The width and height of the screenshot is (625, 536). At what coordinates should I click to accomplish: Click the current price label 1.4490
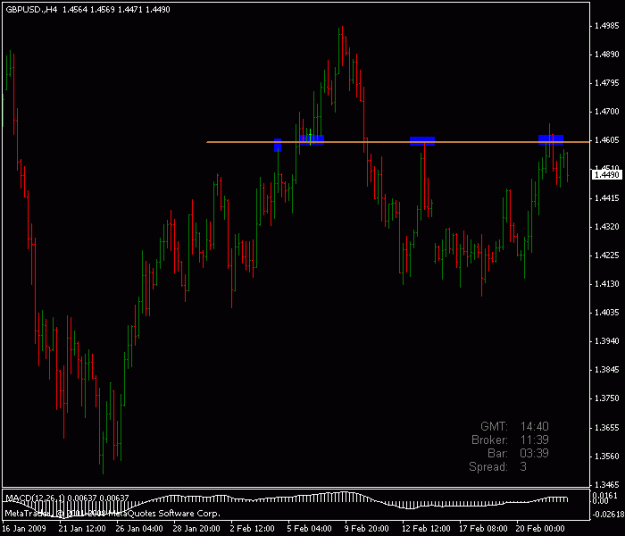tap(606, 175)
